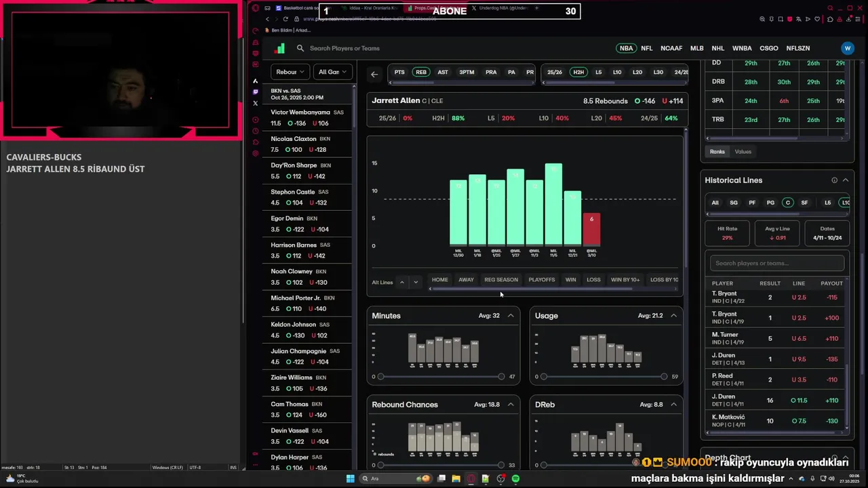This screenshot has width=868, height=488.
Task: Switch to the Ranks tab
Action: tap(717, 152)
